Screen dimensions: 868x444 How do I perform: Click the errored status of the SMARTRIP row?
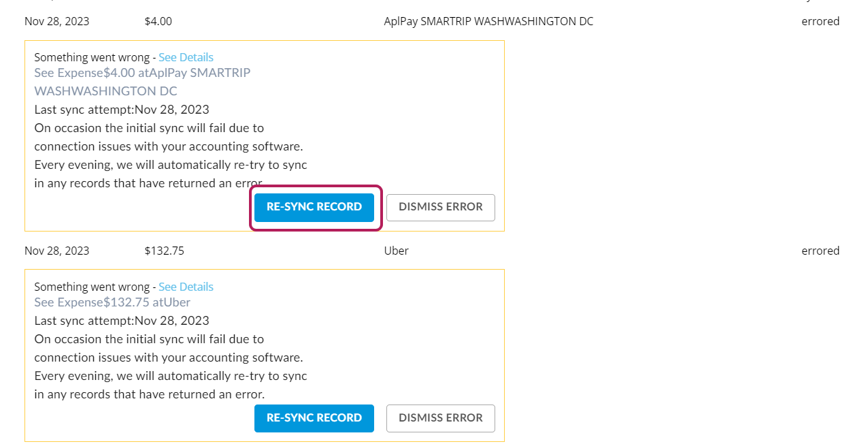point(820,21)
